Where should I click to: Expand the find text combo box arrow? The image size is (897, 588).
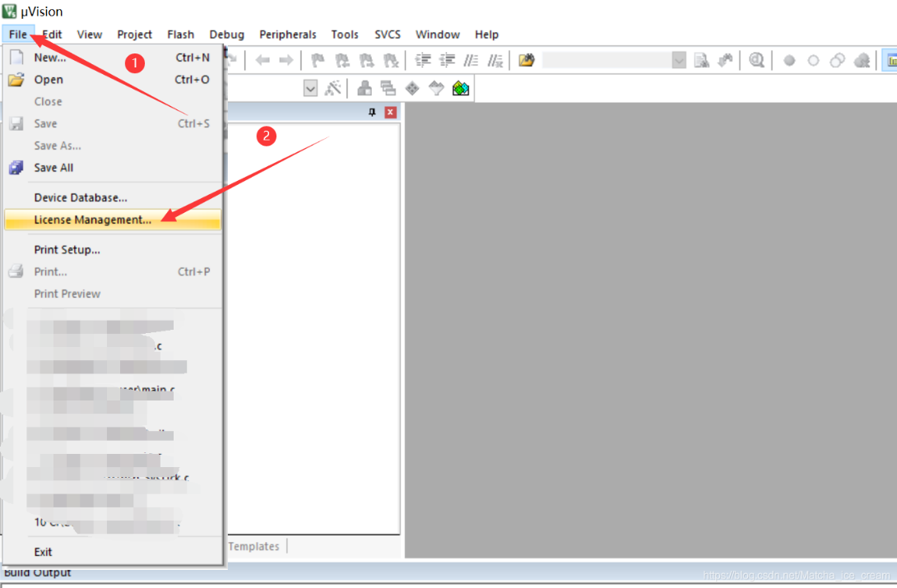pos(679,60)
